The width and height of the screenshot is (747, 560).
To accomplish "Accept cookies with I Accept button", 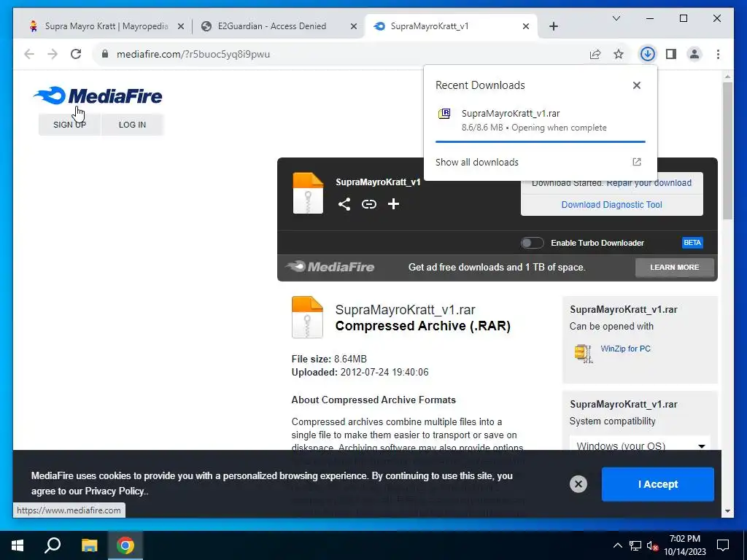I will coord(657,484).
